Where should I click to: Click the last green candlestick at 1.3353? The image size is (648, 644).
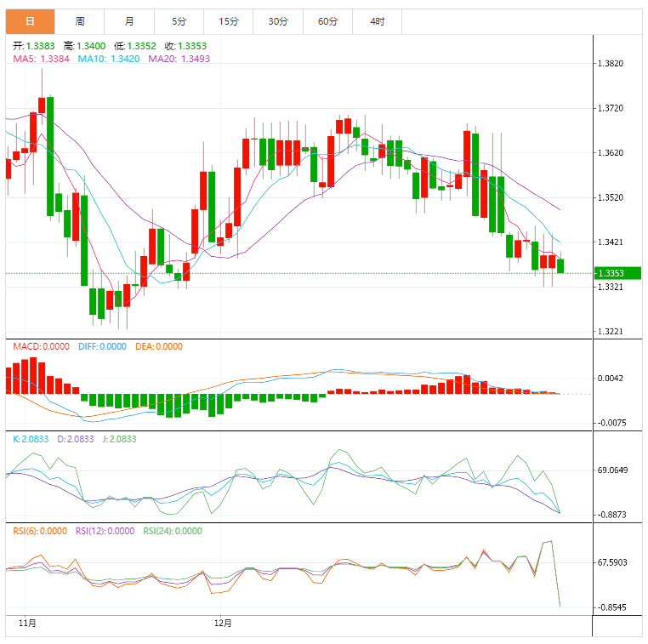560,265
